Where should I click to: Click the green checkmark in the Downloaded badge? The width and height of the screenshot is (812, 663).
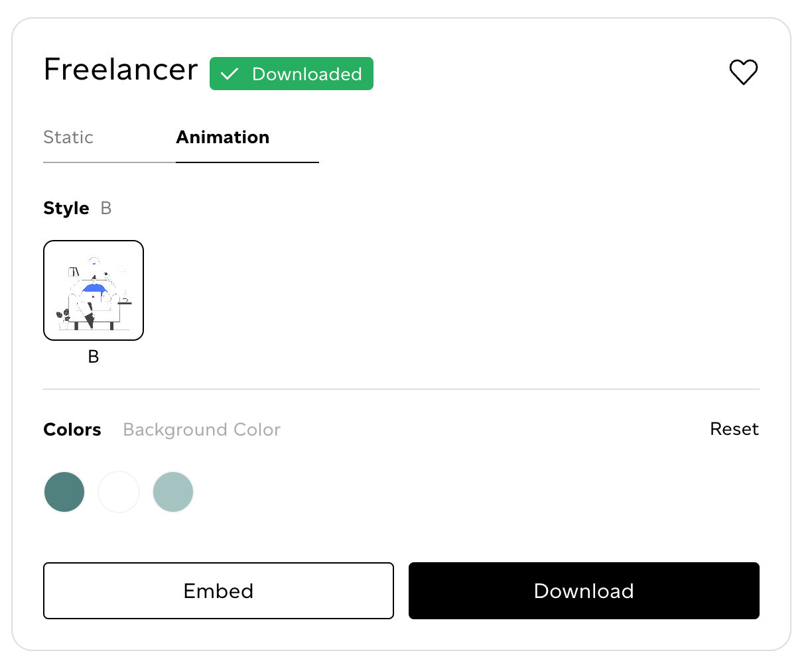(x=230, y=74)
